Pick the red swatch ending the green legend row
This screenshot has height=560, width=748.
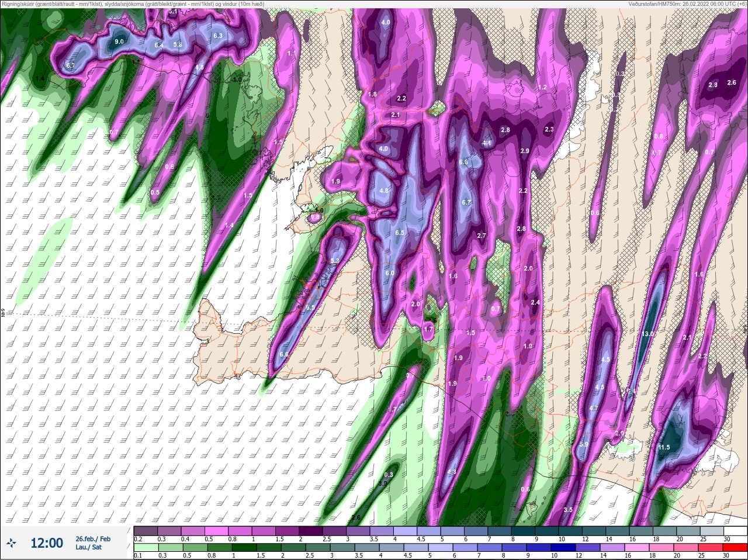[735, 548]
